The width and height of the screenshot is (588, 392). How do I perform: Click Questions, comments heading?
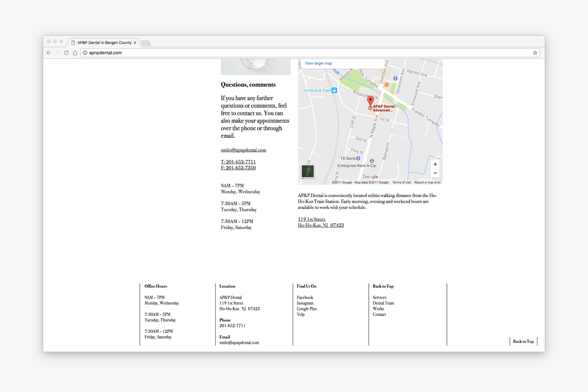tap(248, 85)
